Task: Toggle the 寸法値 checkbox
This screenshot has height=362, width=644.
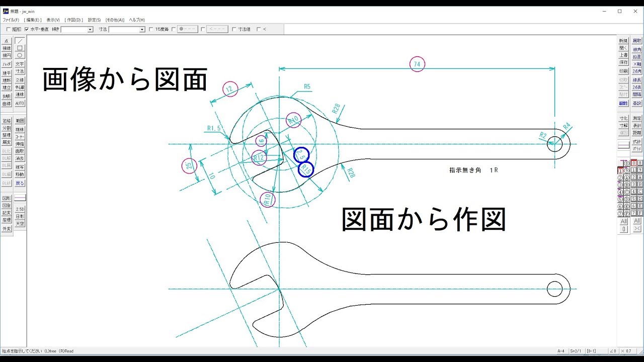Action: (234, 29)
